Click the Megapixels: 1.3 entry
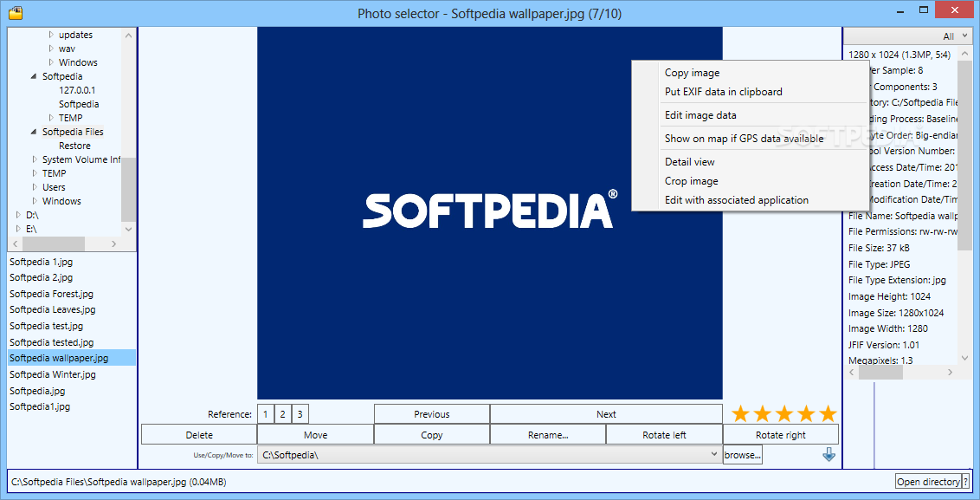Viewport: 980px width, 500px height. 880,360
